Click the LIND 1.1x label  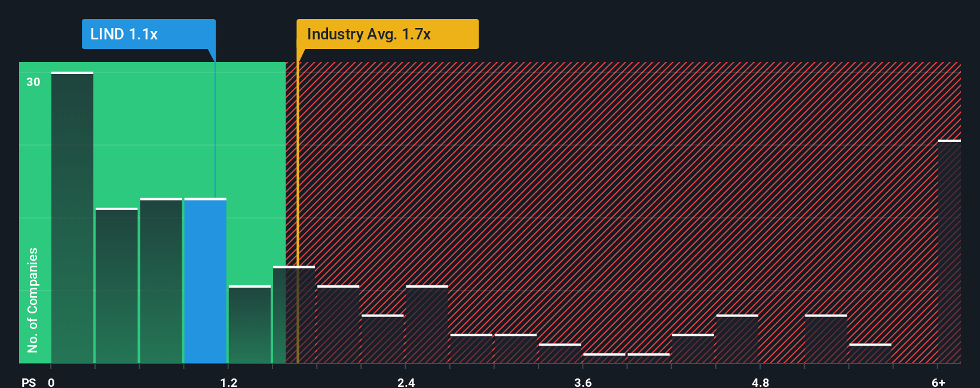point(149,34)
